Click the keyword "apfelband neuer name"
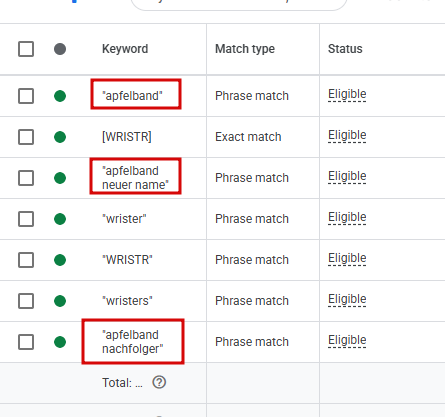 pos(135,178)
